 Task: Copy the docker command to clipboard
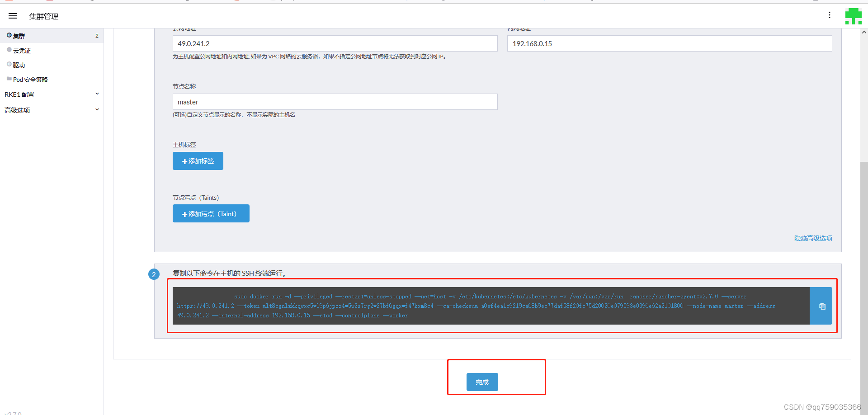click(821, 306)
